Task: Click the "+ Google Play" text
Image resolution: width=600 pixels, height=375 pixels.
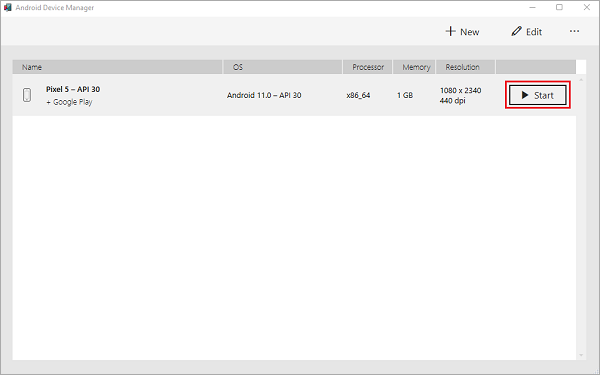Action: 69,102
